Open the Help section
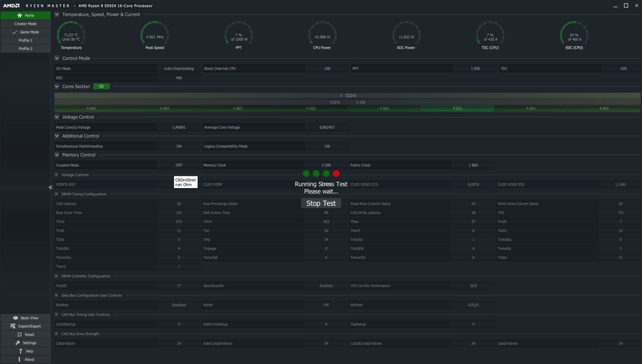 point(25,351)
